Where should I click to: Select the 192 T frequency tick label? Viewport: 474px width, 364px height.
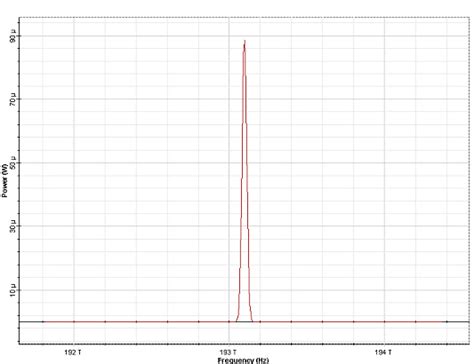coord(73,352)
